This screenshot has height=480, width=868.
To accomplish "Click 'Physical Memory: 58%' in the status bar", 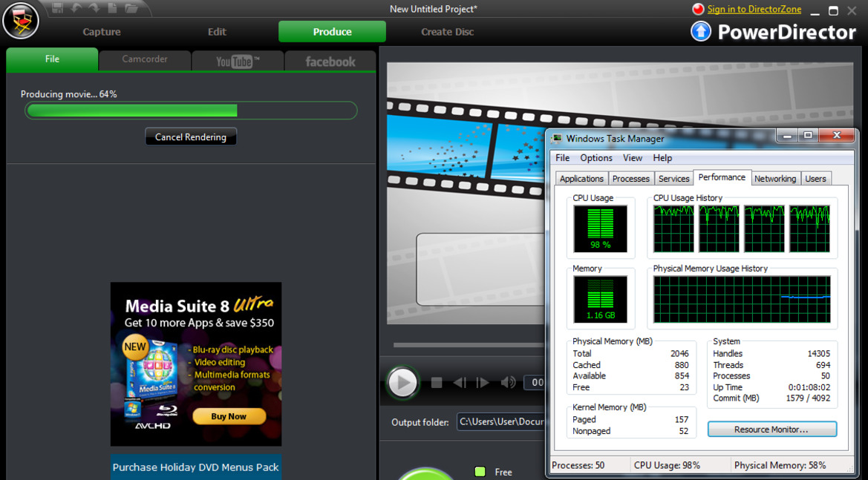I will (x=780, y=465).
